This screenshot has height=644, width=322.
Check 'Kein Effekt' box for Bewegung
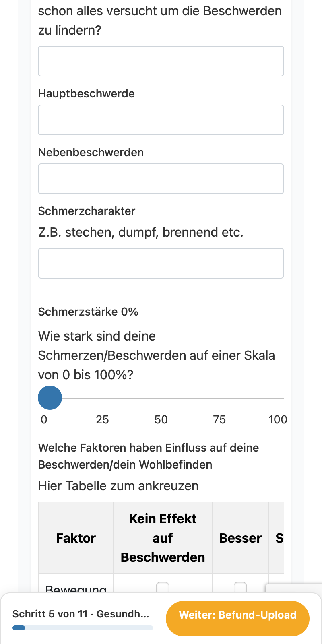point(163,587)
